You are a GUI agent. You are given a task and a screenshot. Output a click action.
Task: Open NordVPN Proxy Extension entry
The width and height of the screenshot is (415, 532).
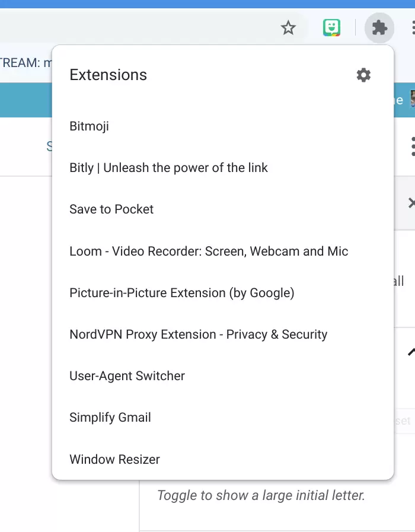(x=198, y=335)
